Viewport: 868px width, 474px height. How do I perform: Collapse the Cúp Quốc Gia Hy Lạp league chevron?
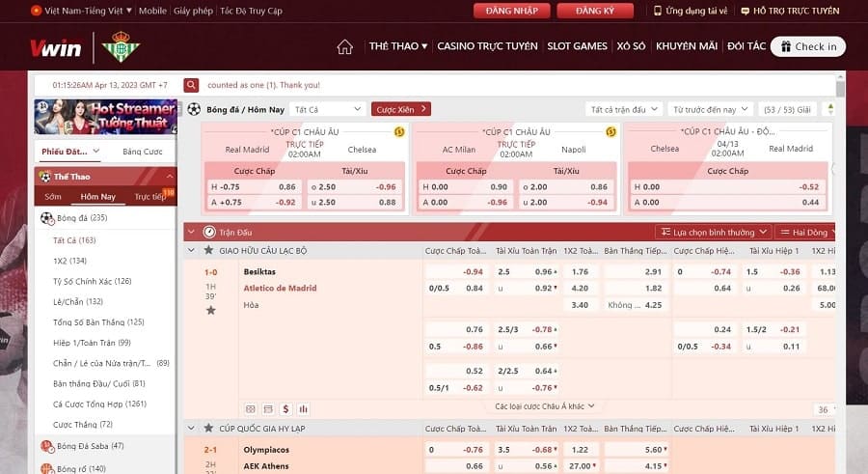[x=191, y=428]
